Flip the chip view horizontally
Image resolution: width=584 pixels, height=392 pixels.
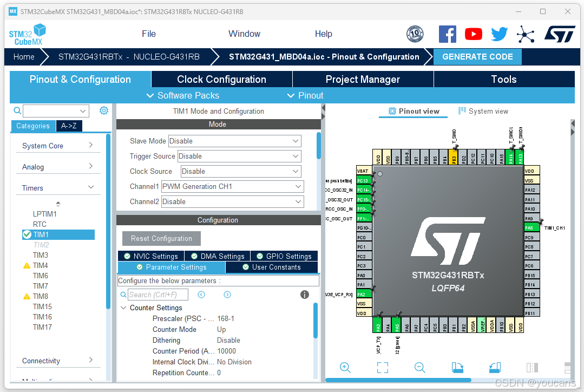[532, 368]
